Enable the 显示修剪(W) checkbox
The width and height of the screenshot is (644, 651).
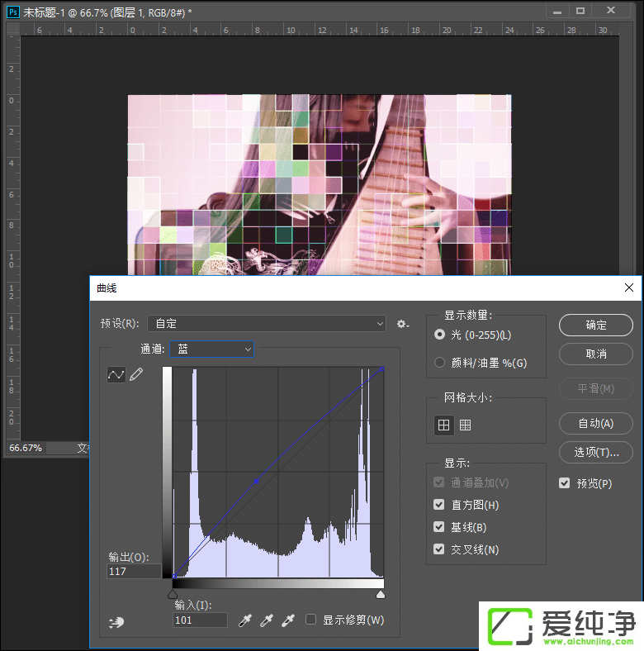(x=311, y=620)
